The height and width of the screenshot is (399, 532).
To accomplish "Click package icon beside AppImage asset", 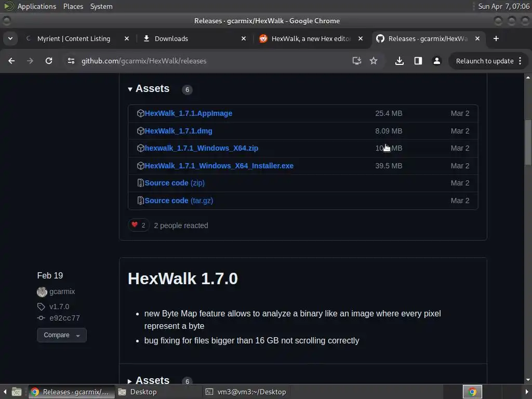I will [140, 113].
